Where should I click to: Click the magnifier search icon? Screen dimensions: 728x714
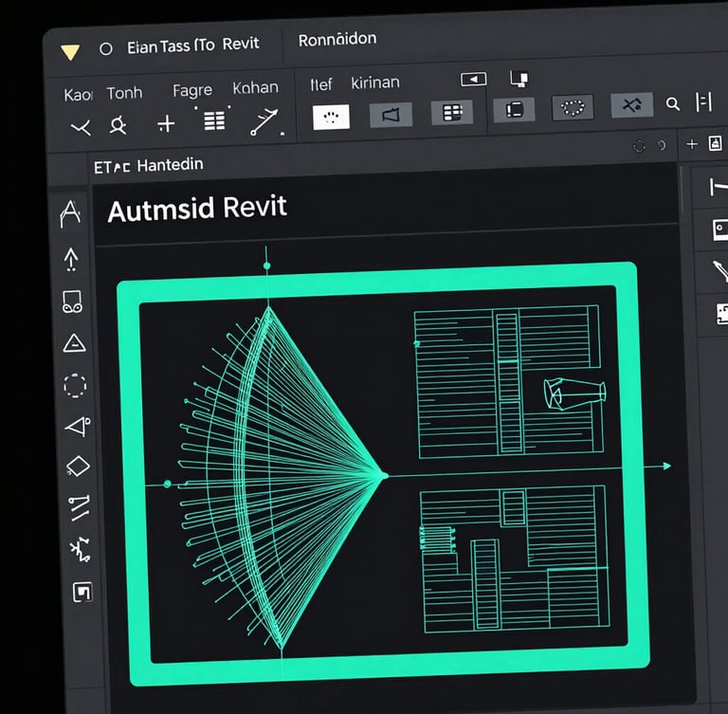tap(673, 104)
